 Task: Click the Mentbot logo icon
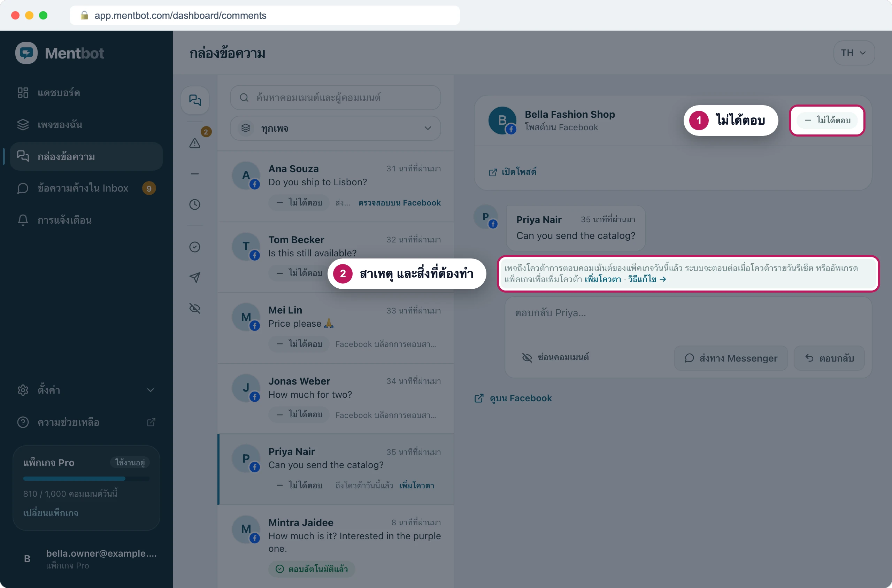tap(26, 53)
